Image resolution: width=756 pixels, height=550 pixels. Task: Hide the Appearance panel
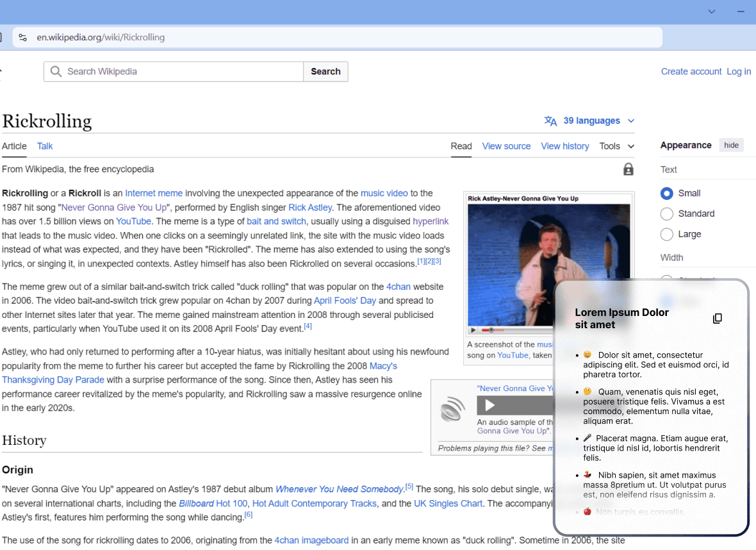[731, 146]
